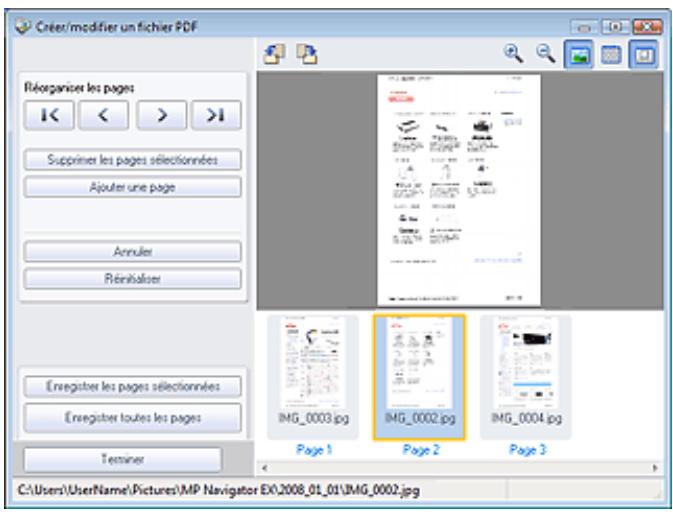
Task: Move page one position forward
Action: click(161, 115)
